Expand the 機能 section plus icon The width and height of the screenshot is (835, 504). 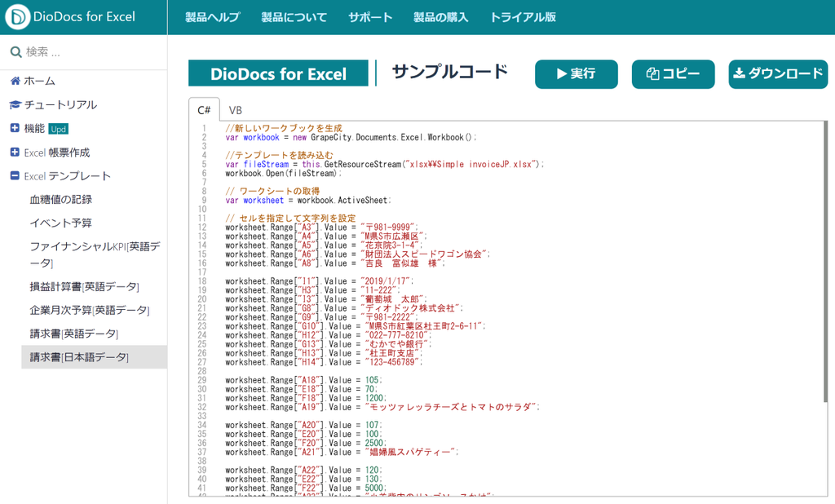coord(15,128)
